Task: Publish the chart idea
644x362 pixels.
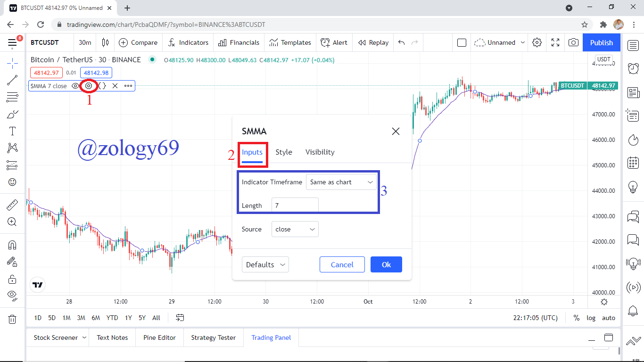Action: [x=602, y=42]
